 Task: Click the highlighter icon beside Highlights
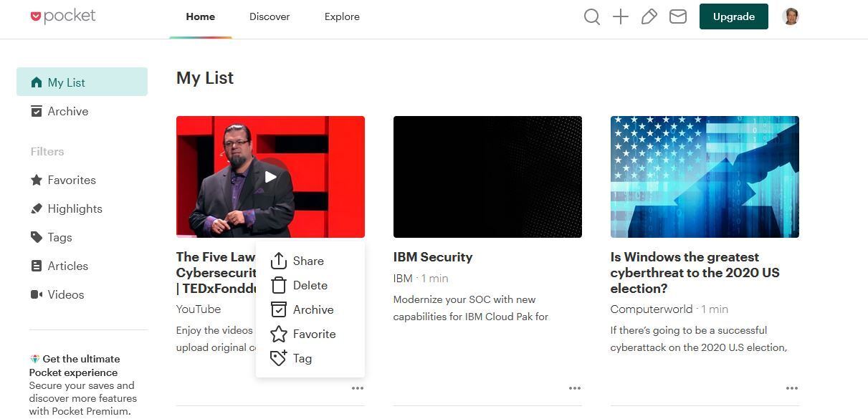[x=37, y=208]
